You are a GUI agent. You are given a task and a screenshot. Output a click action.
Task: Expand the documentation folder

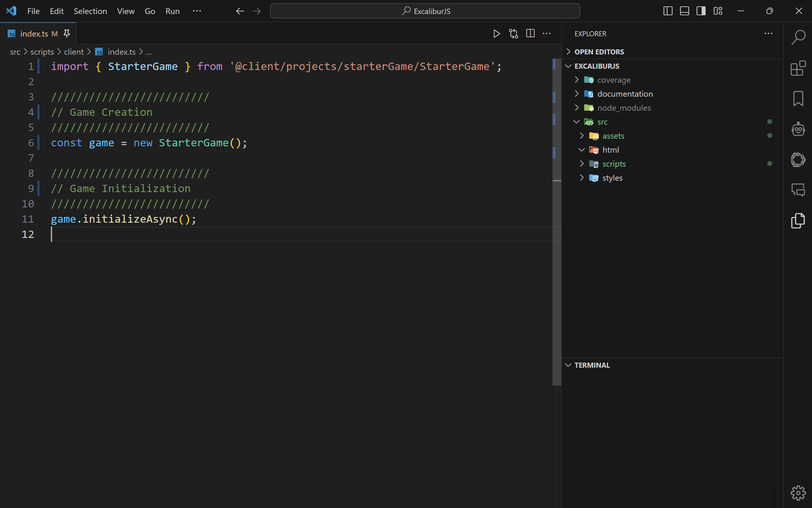click(x=672, y=94)
